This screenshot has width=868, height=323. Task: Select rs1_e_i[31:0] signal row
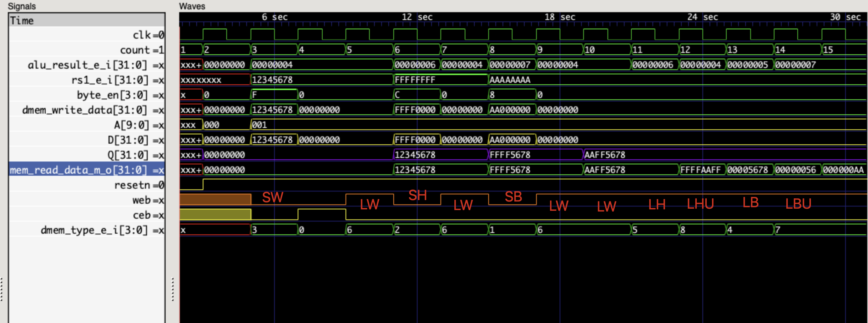pyautogui.click(x=87, y=80)
